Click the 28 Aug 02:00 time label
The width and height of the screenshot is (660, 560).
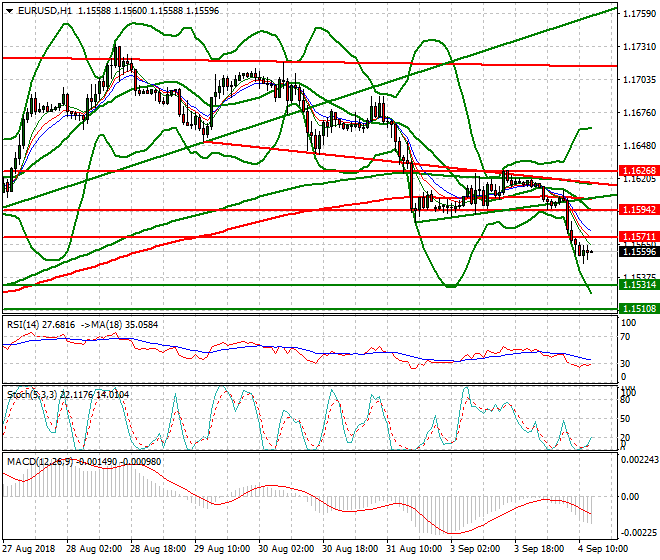(x=94, y=549)
